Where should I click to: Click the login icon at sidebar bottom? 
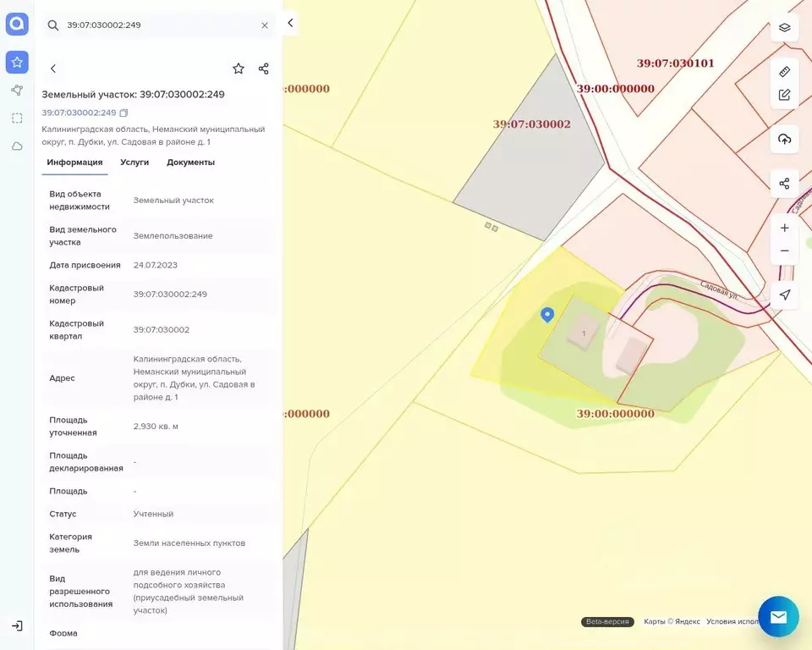17,625
